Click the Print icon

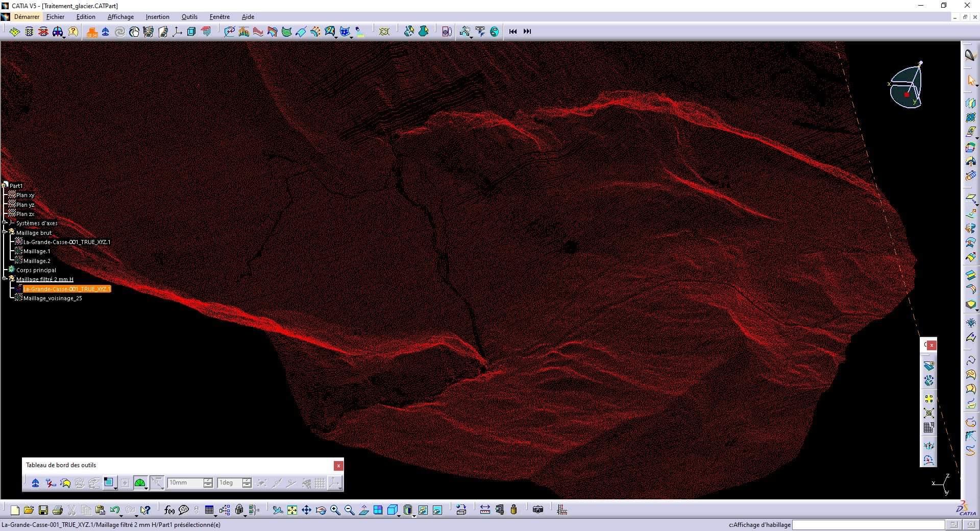(57, 510)
